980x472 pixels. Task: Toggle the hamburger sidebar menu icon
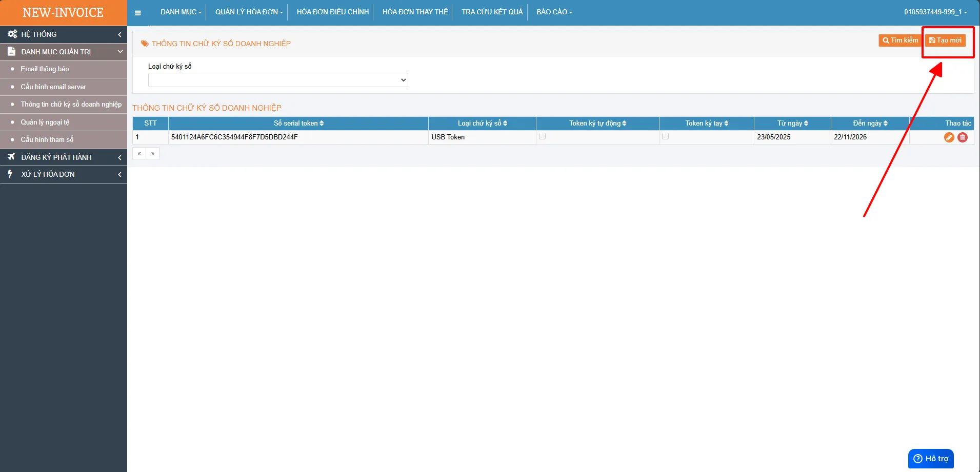tap(137, 13)
